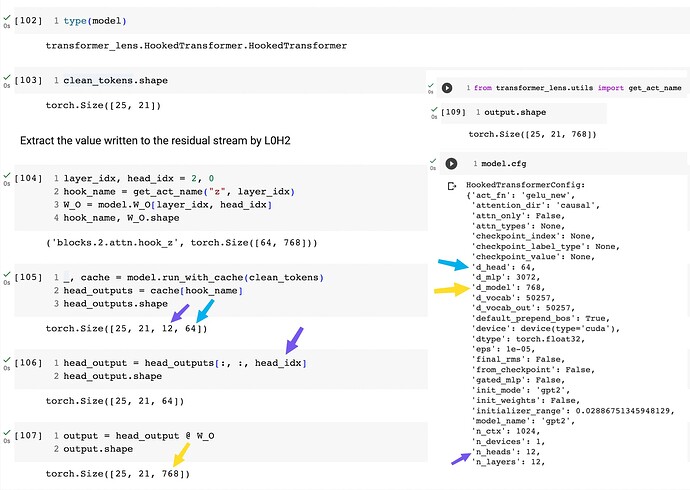Viewport: 690px width, 490px height.
Task: Click the torch.Size([25, 21, 768]) output of cell 107
Action: click(x=117, y=474)
